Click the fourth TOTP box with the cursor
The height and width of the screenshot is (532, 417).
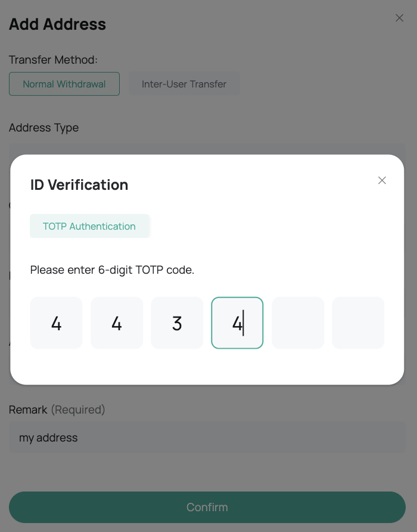(237, 323)
